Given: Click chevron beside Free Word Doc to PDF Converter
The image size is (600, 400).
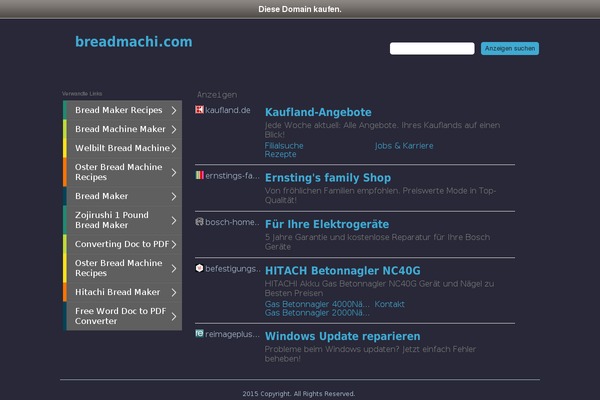Looking at the screenshot, I should pyautogui.click(x=174, y=317).
